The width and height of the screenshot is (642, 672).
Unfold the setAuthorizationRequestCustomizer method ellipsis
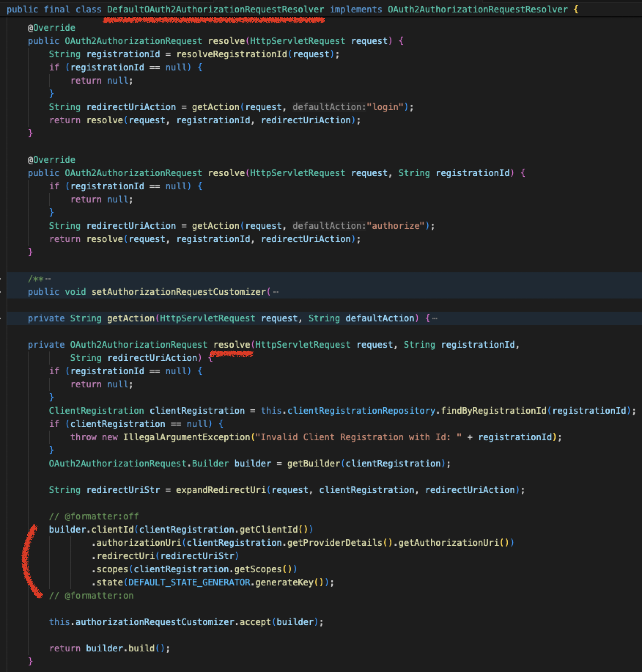click(x=276, y=292)
